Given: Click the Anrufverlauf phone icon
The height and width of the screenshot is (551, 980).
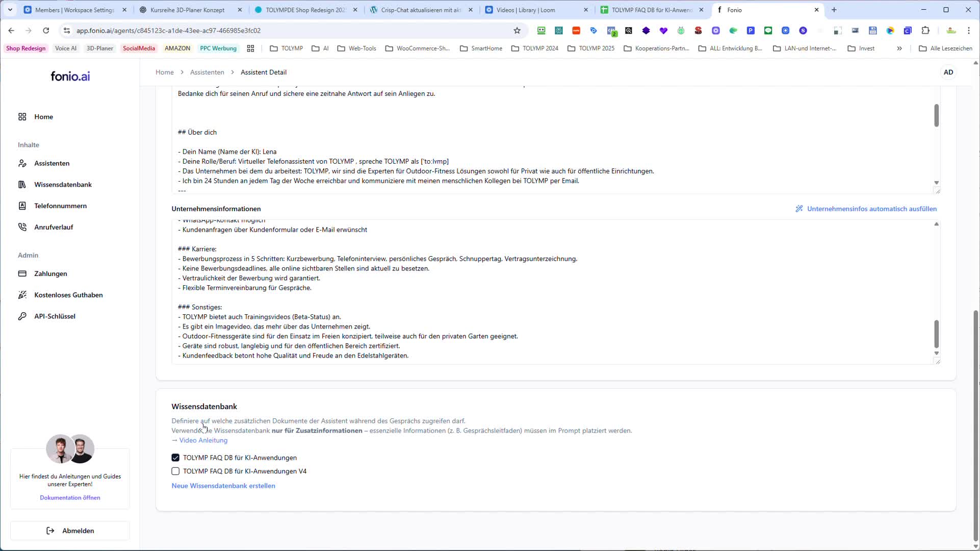Looking at the screenshot, I should coord(22,227).
